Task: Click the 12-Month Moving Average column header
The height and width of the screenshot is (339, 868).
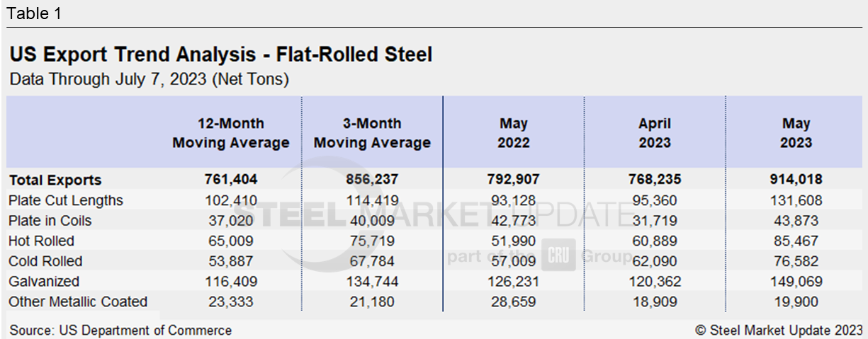Action: click(x=231, y=133)
